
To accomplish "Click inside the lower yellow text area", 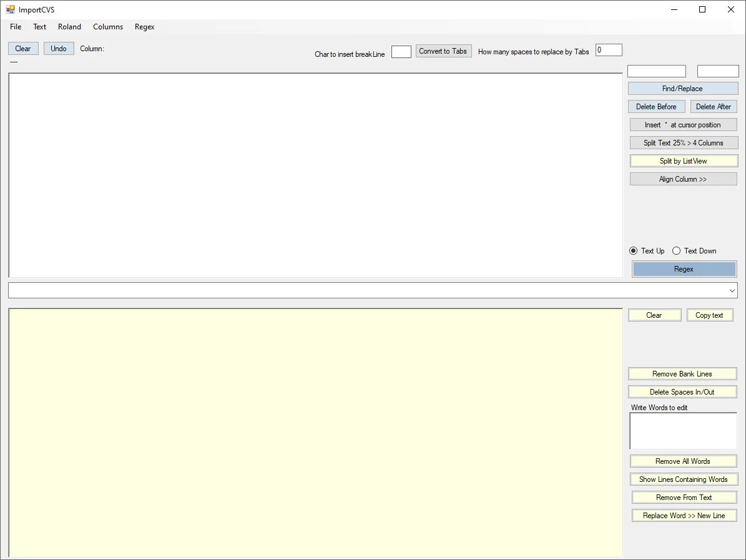I will [315, 433].
